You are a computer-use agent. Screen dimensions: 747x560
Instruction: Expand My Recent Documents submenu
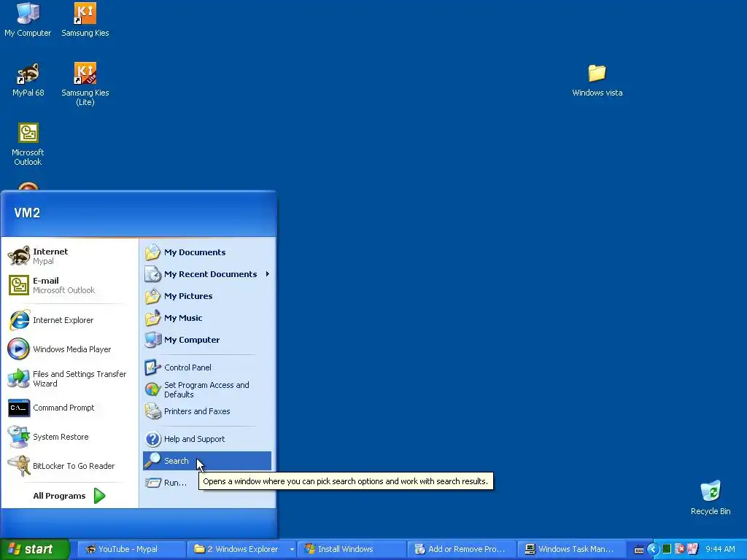pyautogui.click(x=207, y=274)
